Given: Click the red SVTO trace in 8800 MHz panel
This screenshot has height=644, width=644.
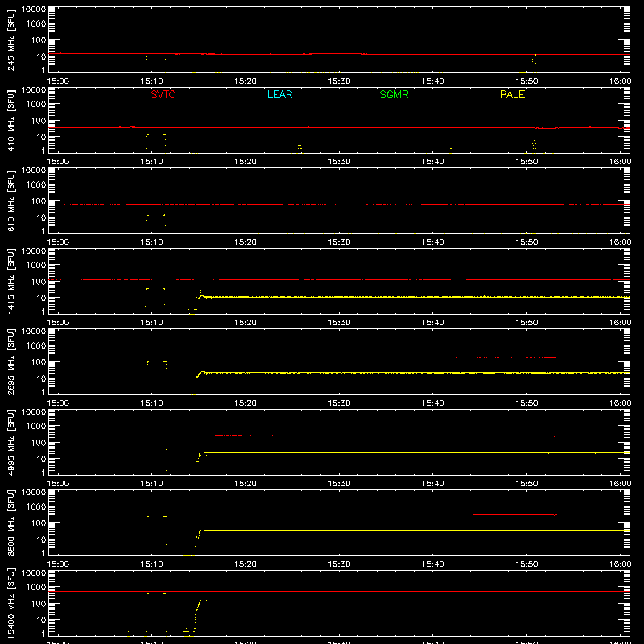Looking at the screenshot, I should 339,514.
